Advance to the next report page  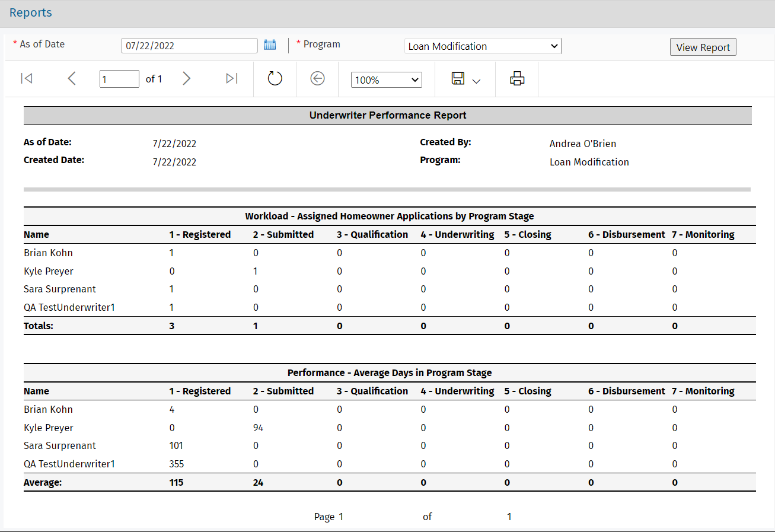186,79
